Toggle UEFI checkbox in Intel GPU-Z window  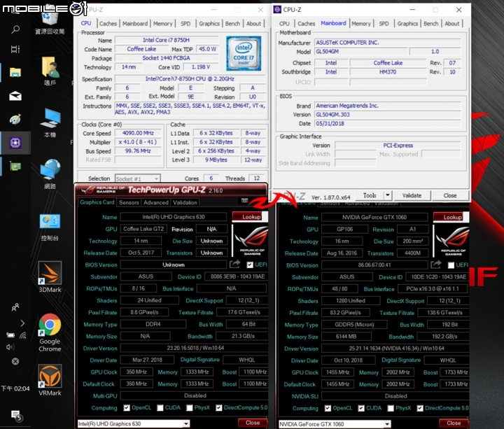click(250, 265)
